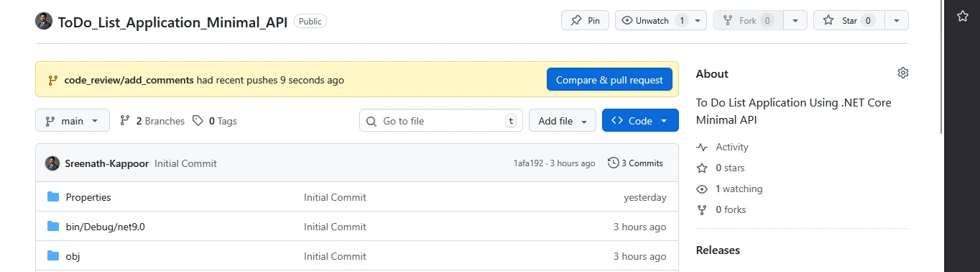Screen dimensions: 980x272
Task: Click the repository owner avatar beside the title
Action: (x=44, y=21)
